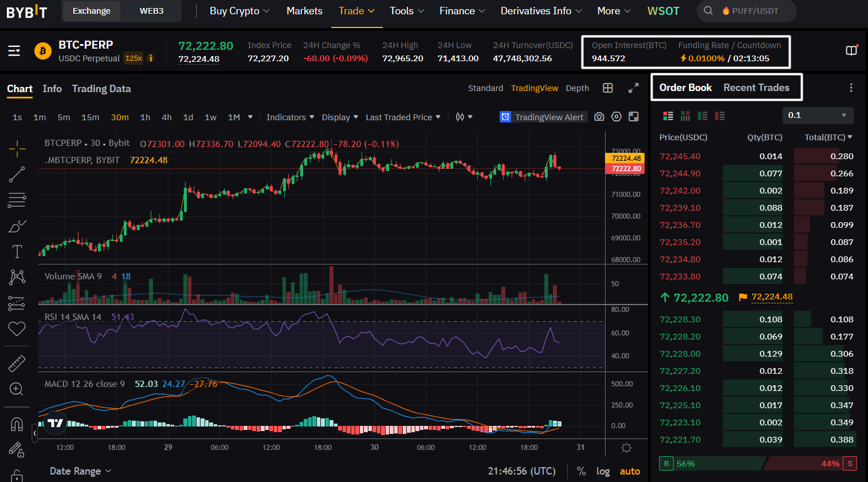This screenshot has height=482, width=868.
Task: Add chart to favorites heart icon
Action: pyautogui.click(x=17, y=329)
